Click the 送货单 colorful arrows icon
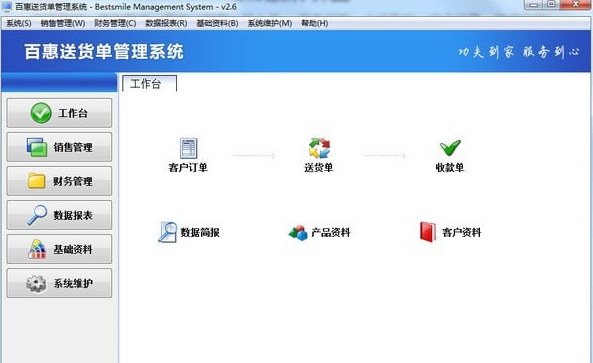This screenshot has height=363, width=593. pyautogui.click(x=319, y=148)
